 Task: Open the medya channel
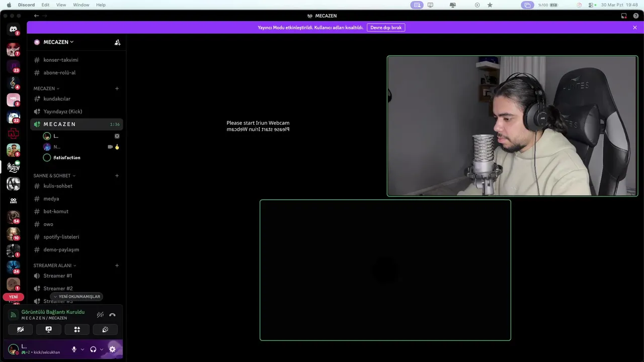click(76, 199)
